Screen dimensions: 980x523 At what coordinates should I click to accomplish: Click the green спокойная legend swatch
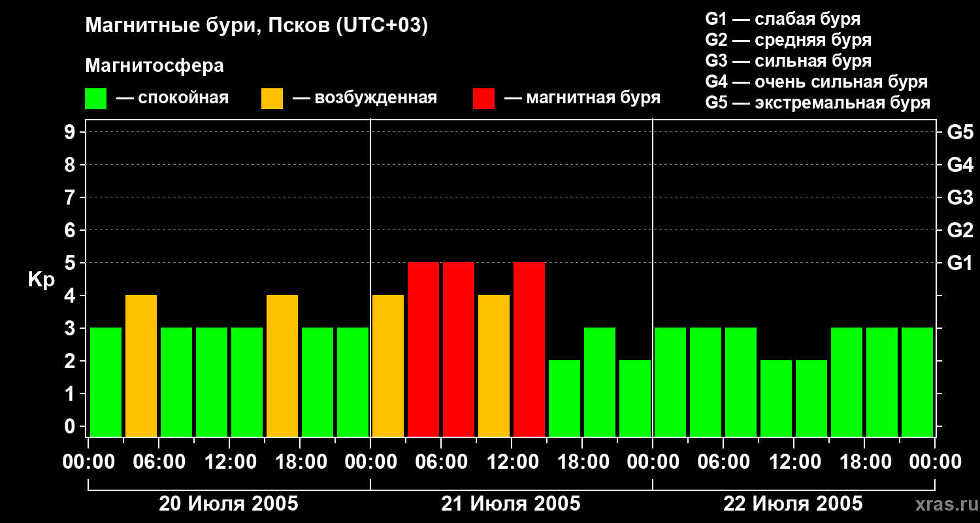95,99
